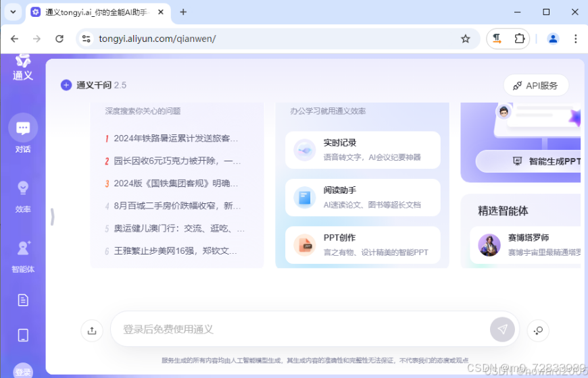Open the browser tab search dropdown

[x=13, y=12]
